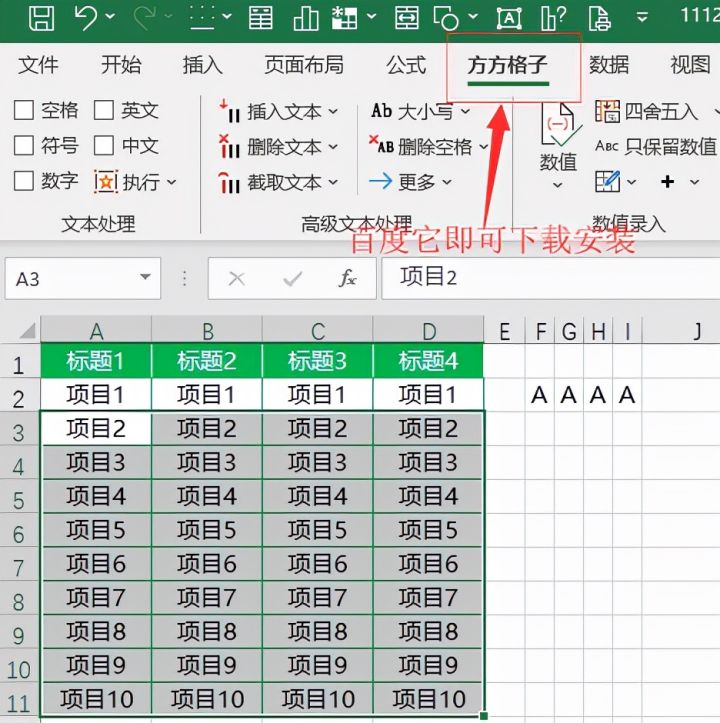The width and height of the screenshot is (720, 723).
Task: Open Customize Quick Access Toolbar arrow
Action: click(x=642, y=18)
